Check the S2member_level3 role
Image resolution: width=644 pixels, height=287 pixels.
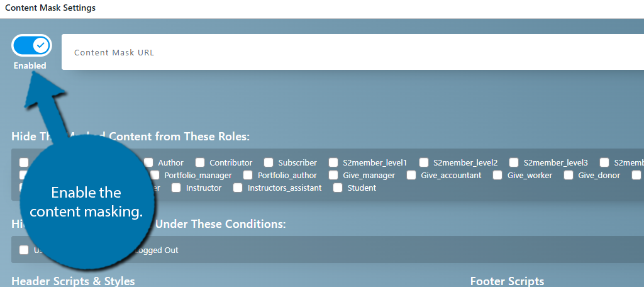[514, 162]
